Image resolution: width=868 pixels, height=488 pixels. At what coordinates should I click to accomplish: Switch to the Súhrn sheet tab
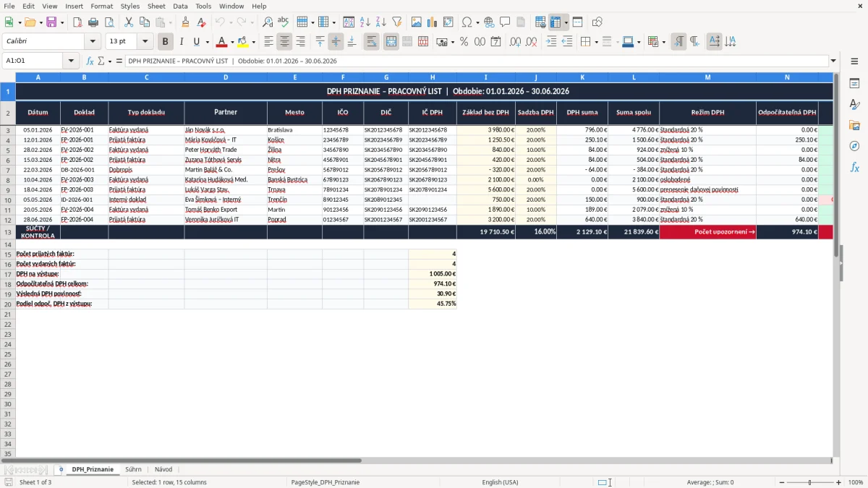point(133,469)
